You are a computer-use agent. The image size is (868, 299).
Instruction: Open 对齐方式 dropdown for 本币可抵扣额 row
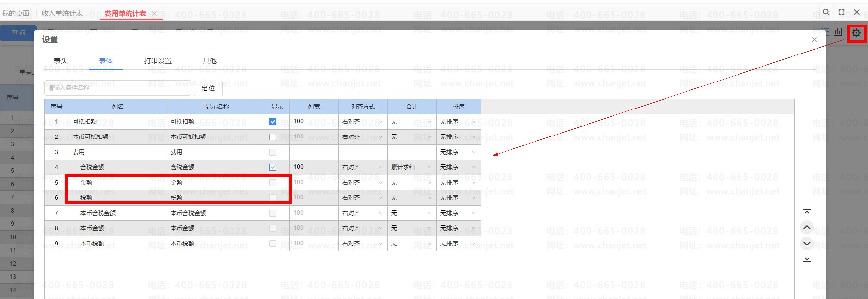363,137
